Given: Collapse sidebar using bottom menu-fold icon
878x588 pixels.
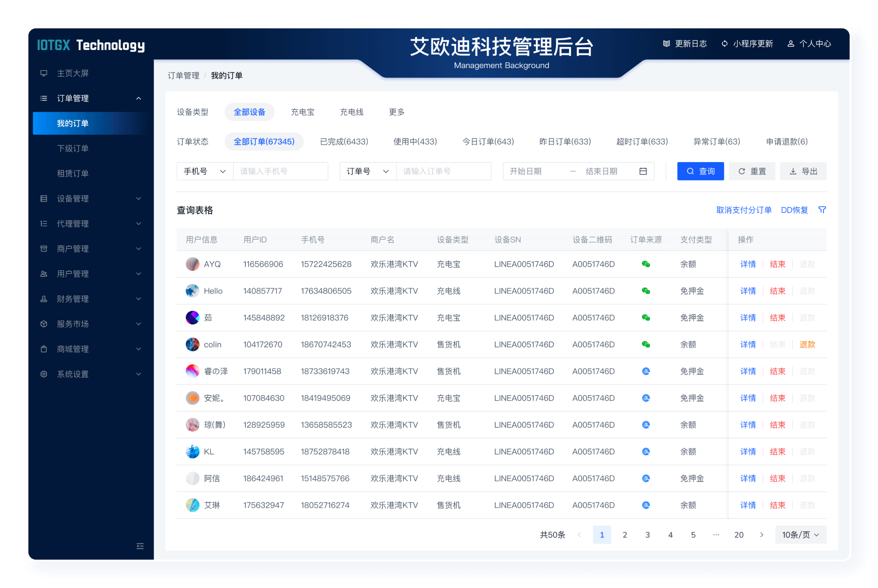Looking at the screenshot, I should tap(140, 546).
